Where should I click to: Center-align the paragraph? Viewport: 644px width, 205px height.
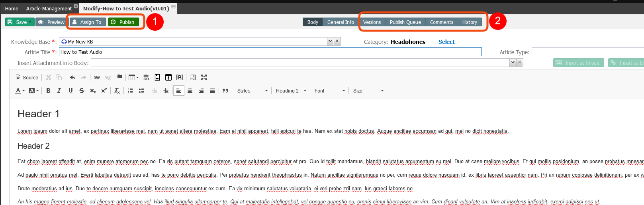coord(190,91)
